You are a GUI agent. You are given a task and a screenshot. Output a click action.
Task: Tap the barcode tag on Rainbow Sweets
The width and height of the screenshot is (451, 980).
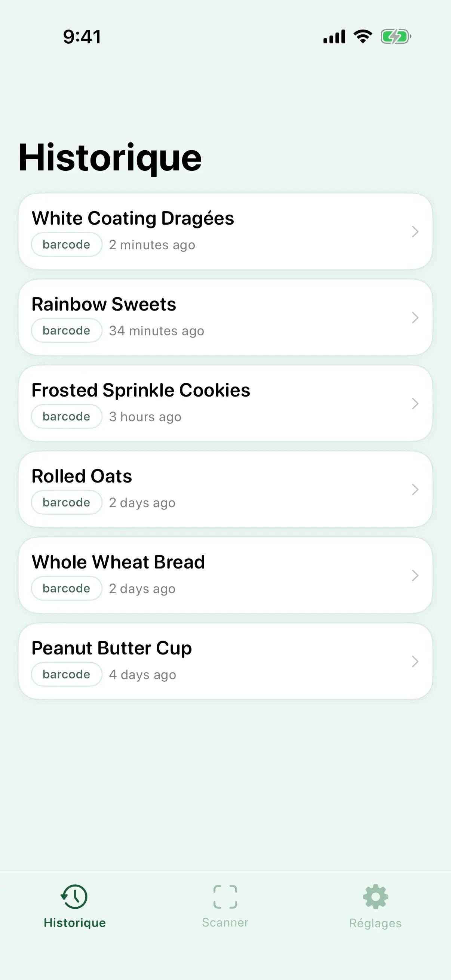pos(67,330)
